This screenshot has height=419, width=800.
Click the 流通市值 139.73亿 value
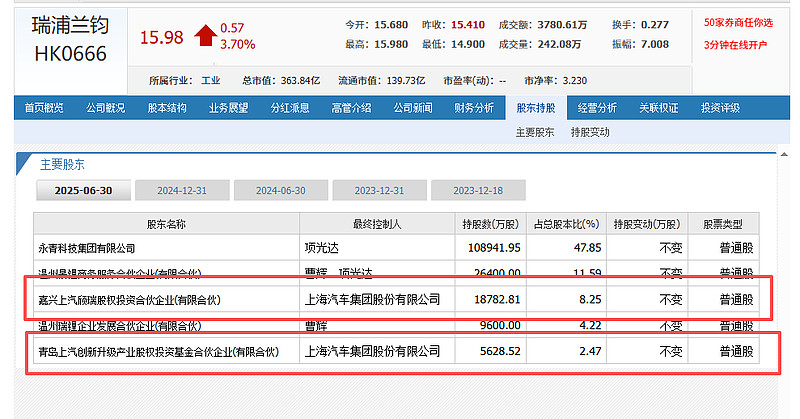click(x=406, y=81)
